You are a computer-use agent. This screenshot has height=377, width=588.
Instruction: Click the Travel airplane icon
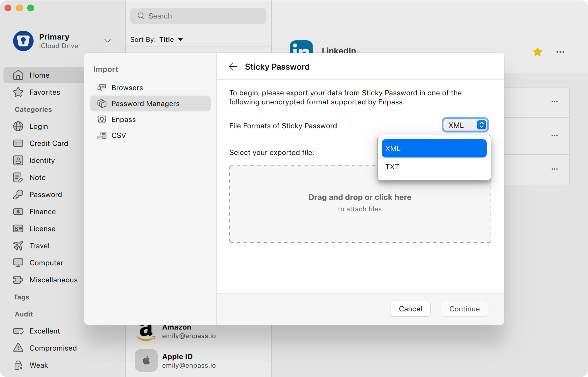[x=18, y=246]
